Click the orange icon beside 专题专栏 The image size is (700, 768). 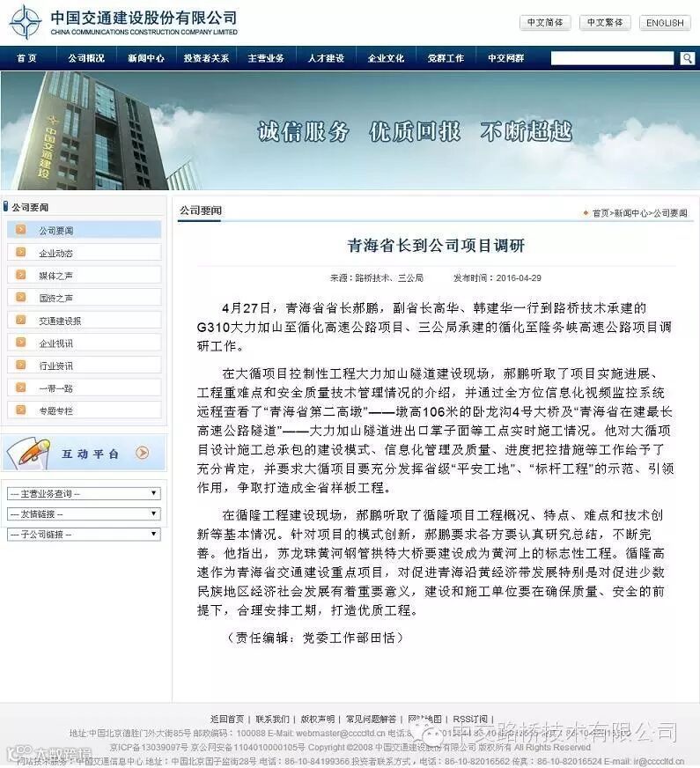[x=21, y=410]
